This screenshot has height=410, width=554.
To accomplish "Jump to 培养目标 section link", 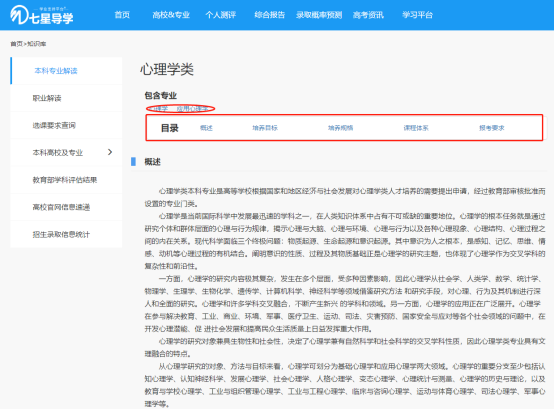I will [x=265, y=128].
